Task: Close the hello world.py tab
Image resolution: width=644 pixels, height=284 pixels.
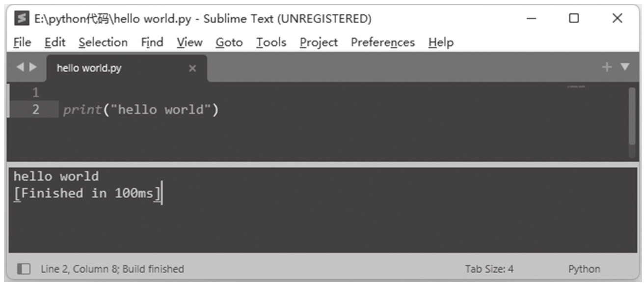Action: (x=192, y=68)
